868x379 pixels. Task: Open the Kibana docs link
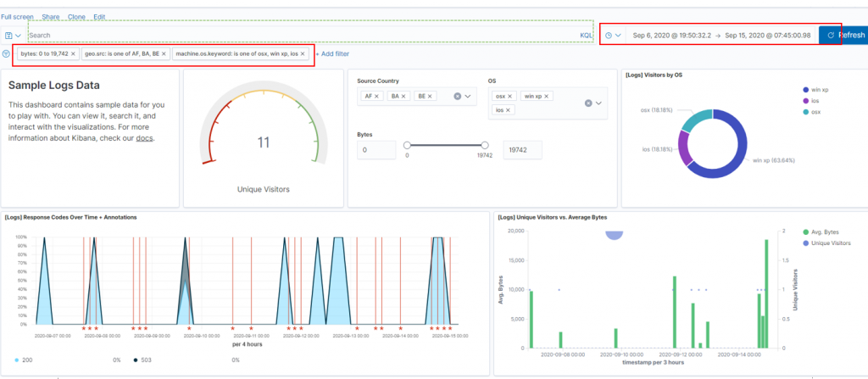144,138
